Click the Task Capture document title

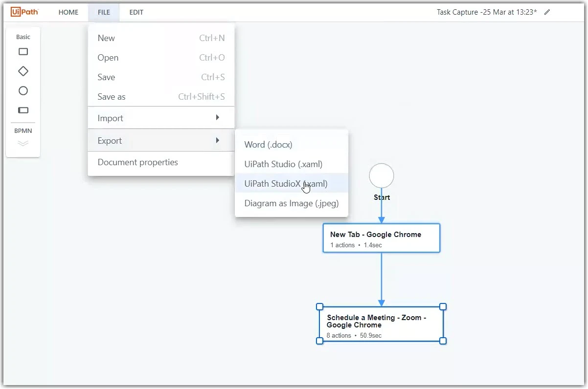click(487, 12)
